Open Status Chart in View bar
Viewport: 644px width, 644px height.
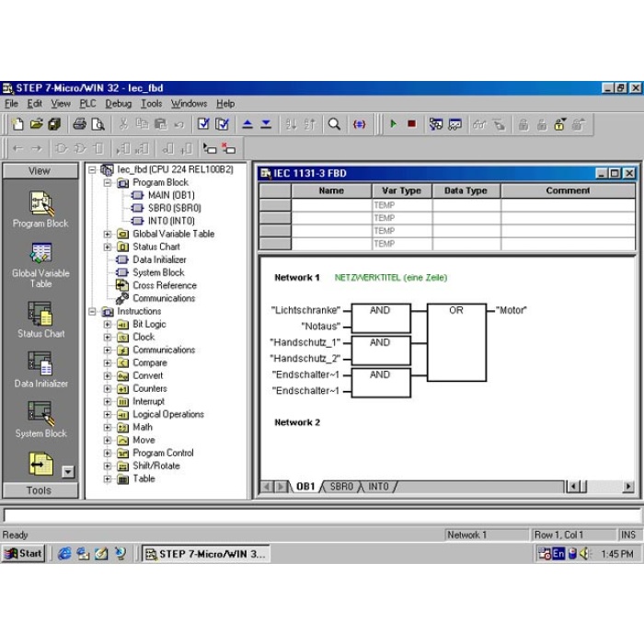pyautogui.click(x=40, y=319)
